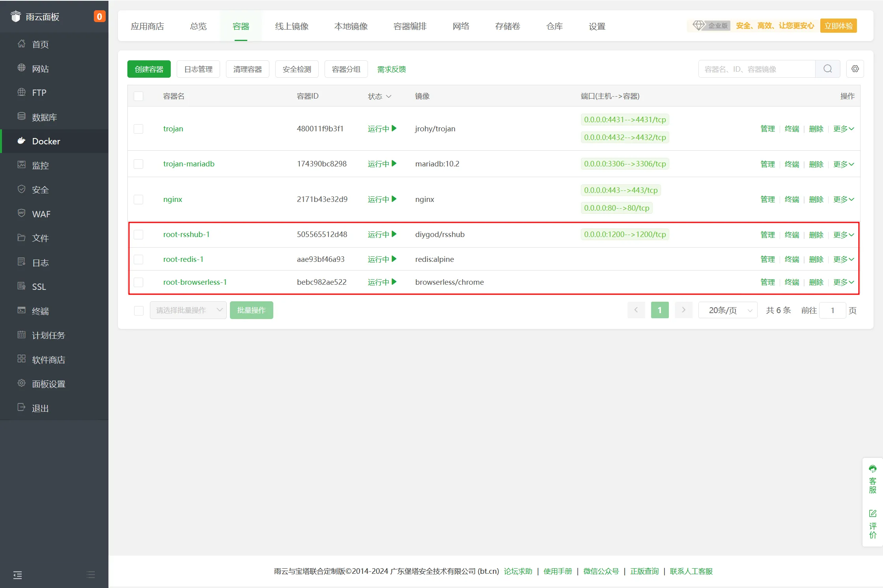Switch to 存储卷 tab
The width and height of the screenshot is (883, 588).
point(508,26)
